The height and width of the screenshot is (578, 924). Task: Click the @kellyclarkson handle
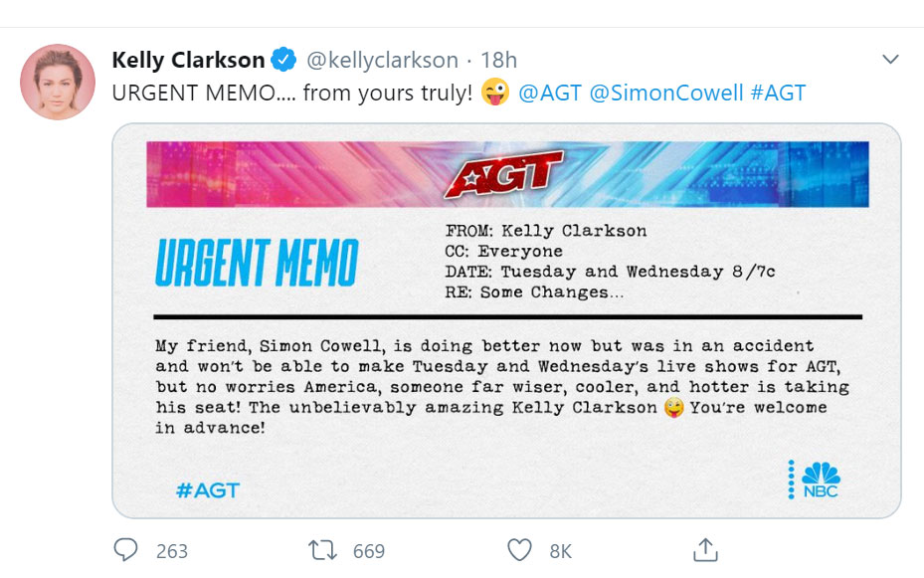click(x=382, y=60)
